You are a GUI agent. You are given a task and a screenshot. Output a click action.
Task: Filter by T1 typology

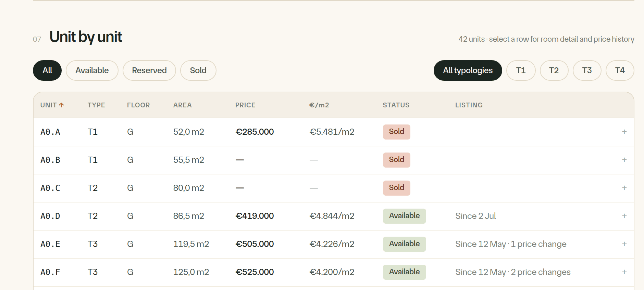pyautogui.click(x=521, y=70)
